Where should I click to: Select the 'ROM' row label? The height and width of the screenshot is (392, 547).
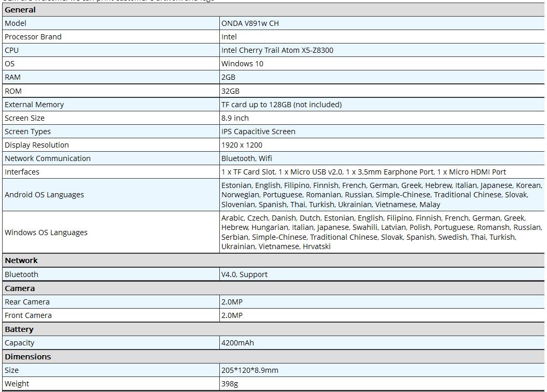click(x=13, y=91)
